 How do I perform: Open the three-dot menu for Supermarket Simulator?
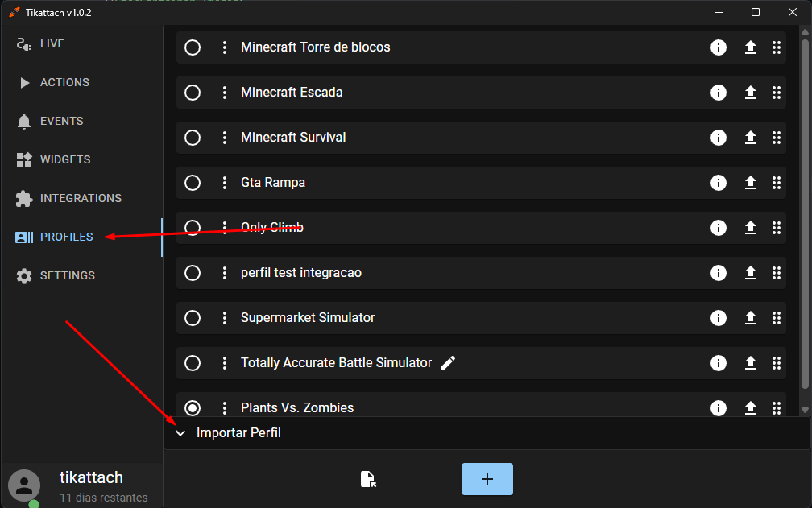coord(224,318)
